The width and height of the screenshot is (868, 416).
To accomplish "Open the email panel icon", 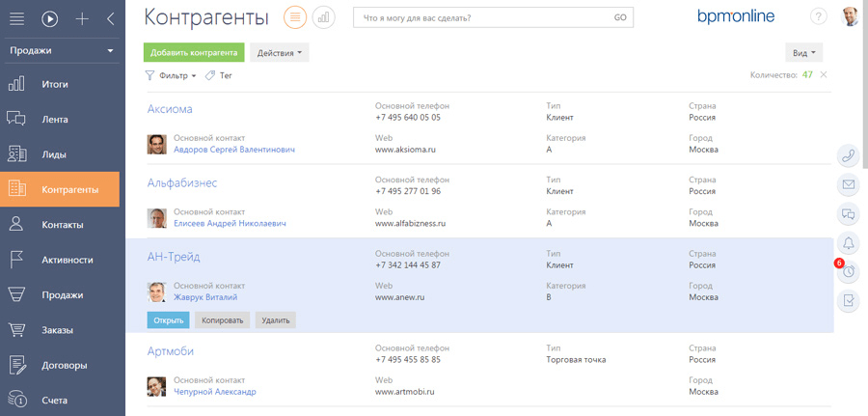I will point(848,184).
